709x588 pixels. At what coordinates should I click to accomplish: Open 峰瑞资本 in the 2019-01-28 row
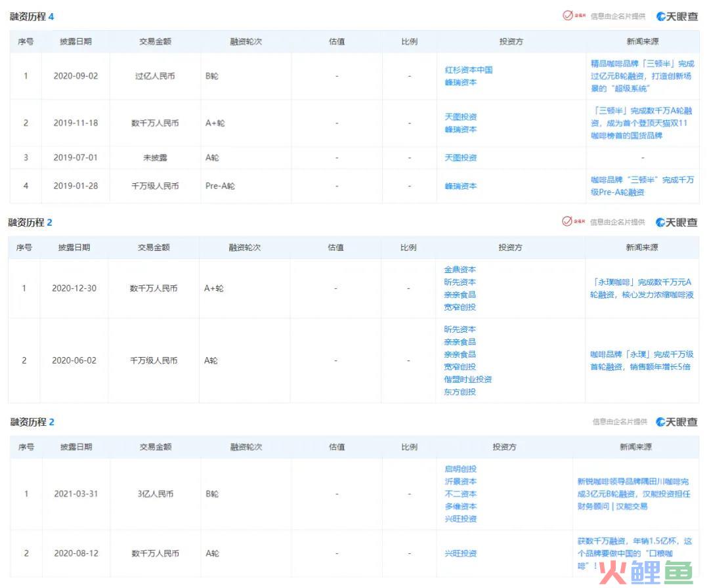(460, 186)
